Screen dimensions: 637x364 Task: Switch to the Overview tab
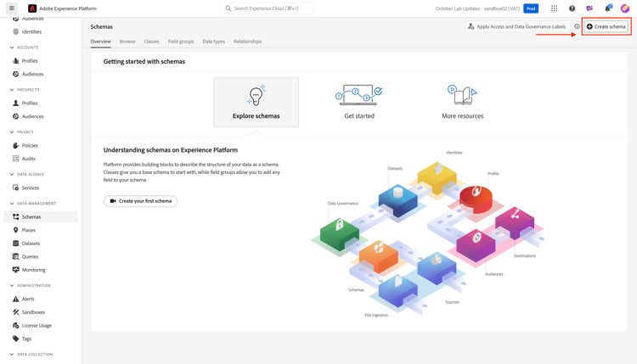pyautogui.click(x=101, y=42)
